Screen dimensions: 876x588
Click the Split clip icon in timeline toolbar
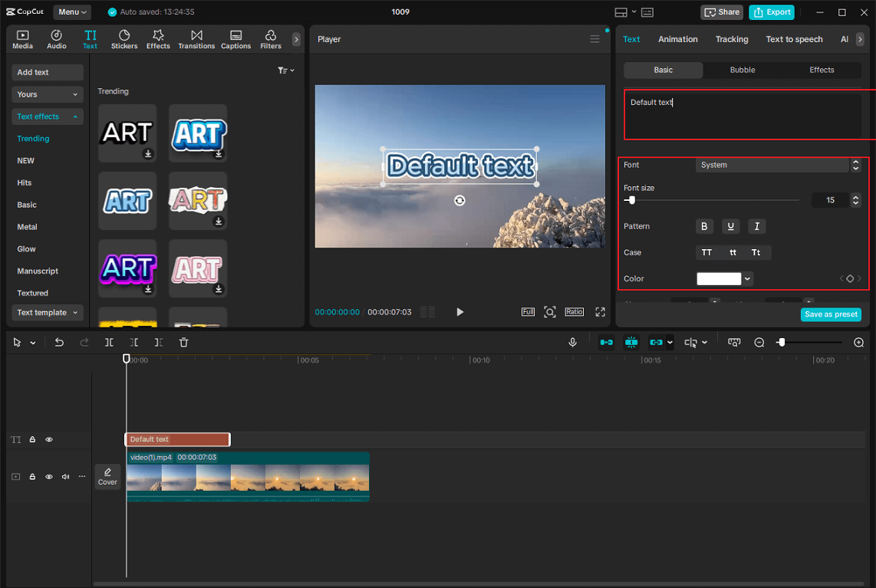coord(109,343)
